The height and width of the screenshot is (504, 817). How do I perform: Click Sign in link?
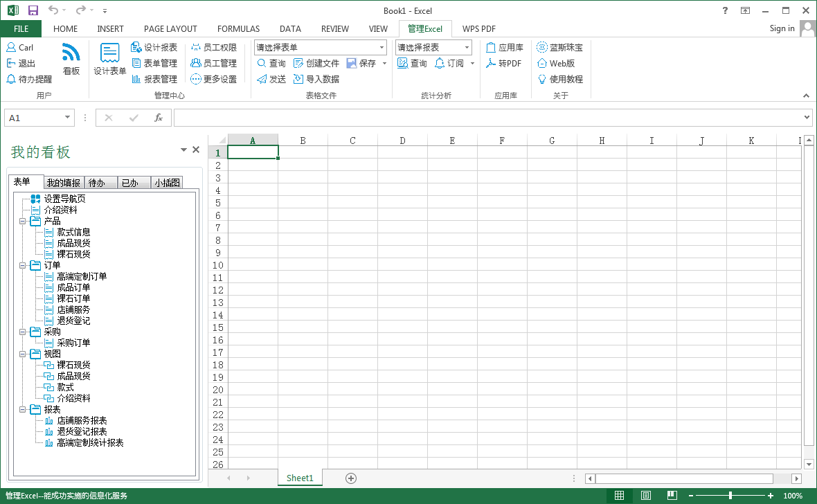[782, 28]
